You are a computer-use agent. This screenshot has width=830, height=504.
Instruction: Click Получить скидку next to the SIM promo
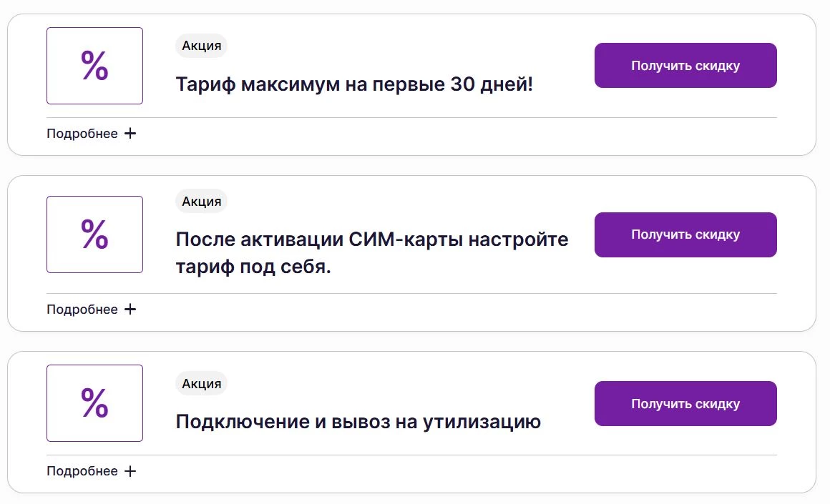tap(685, 234)
